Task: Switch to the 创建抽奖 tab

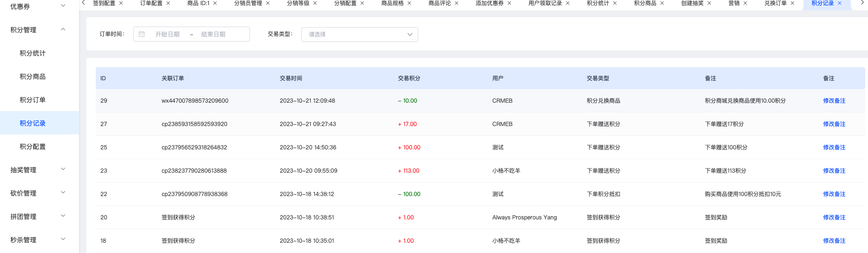Action: 692,3
